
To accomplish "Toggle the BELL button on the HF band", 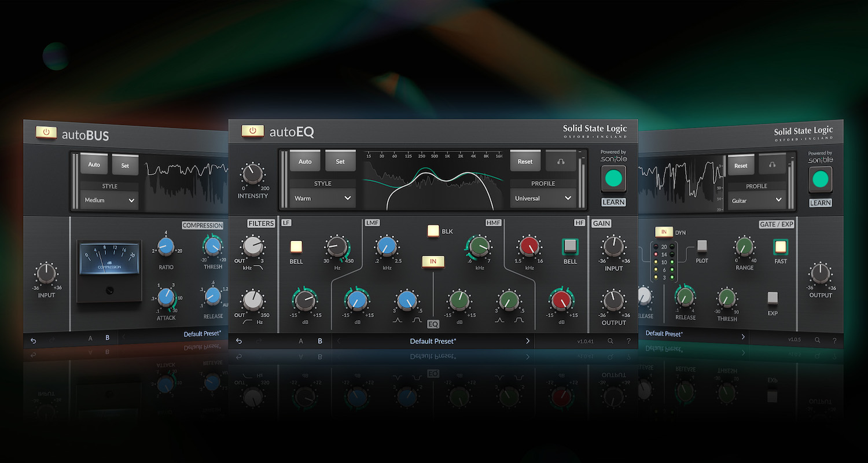I will click(x=569, y=245).
